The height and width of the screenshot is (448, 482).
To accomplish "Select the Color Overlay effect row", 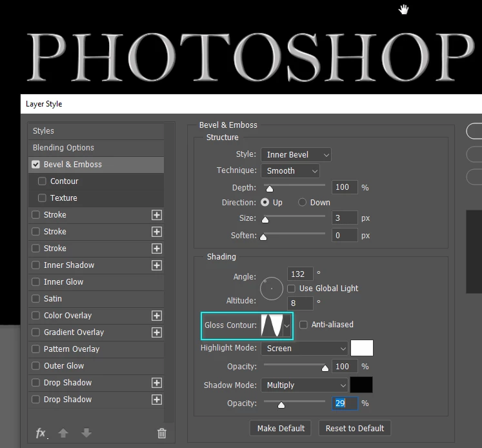I will 96,316.
